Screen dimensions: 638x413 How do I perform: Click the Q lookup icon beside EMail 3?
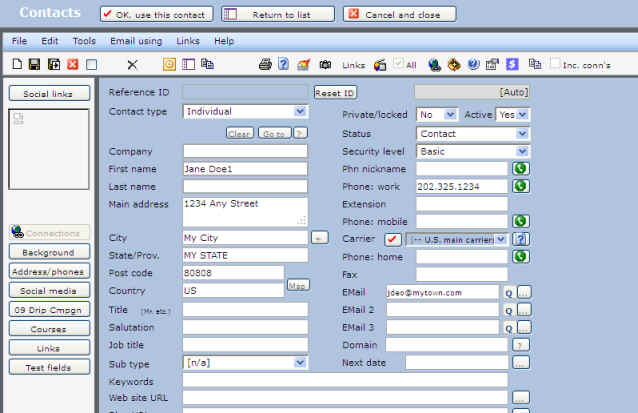click(x=509, y=328)
